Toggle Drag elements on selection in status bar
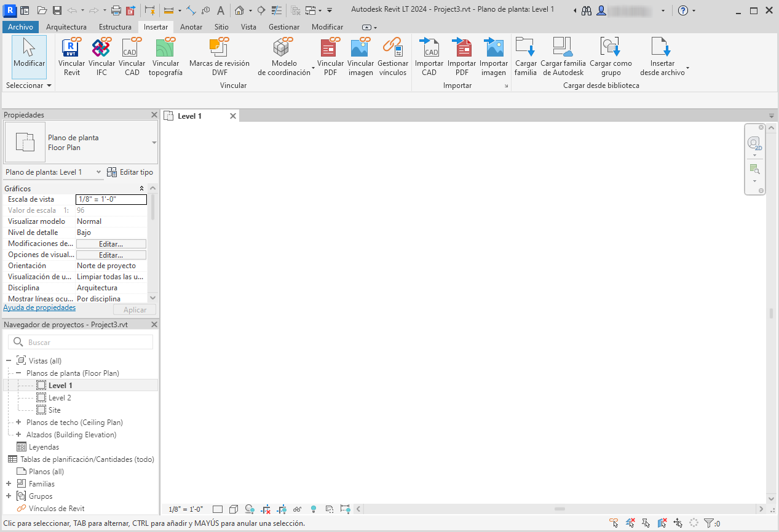This screenshot has height=532, width=779. coord(678,523)
